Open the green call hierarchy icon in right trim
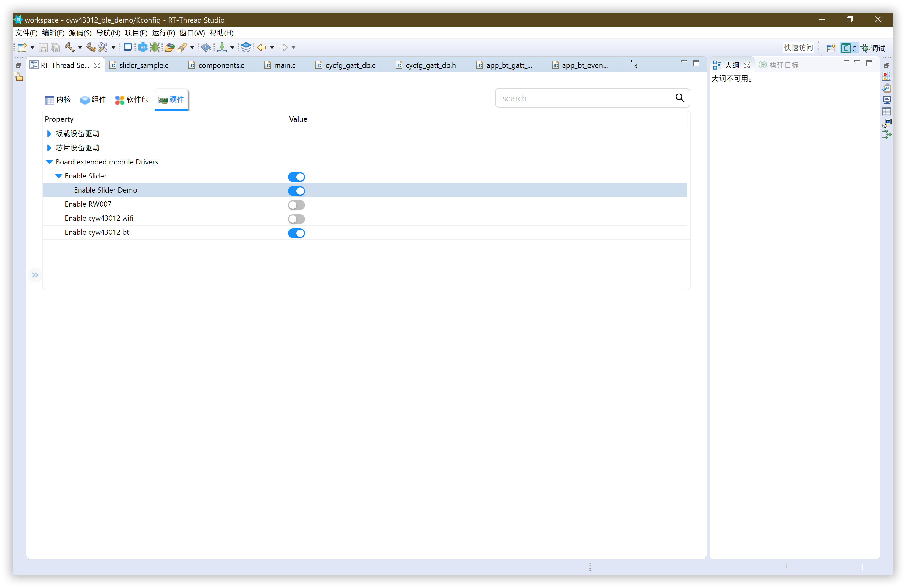 point(886,135)
